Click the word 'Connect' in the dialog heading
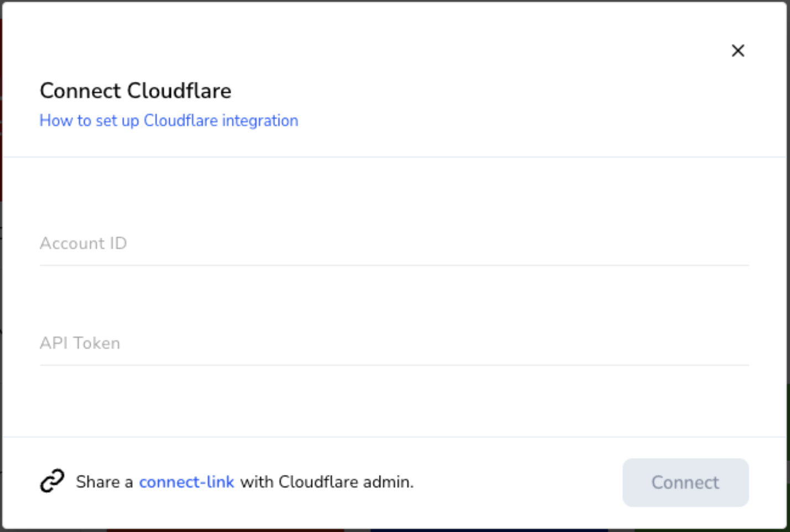The width and height of the screenshot is (790, 532). click(x=80, y=91)
